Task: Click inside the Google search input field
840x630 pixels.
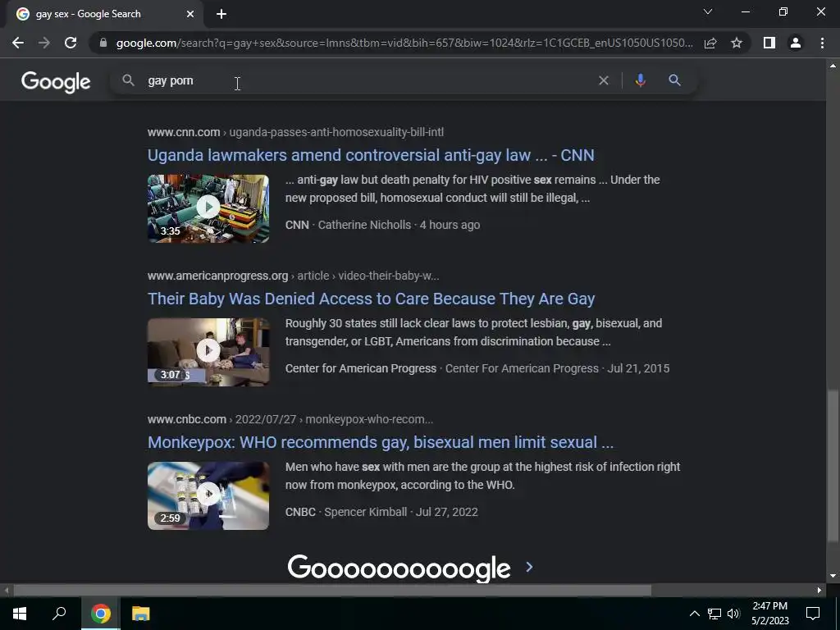Action: (x=370, y=80)
